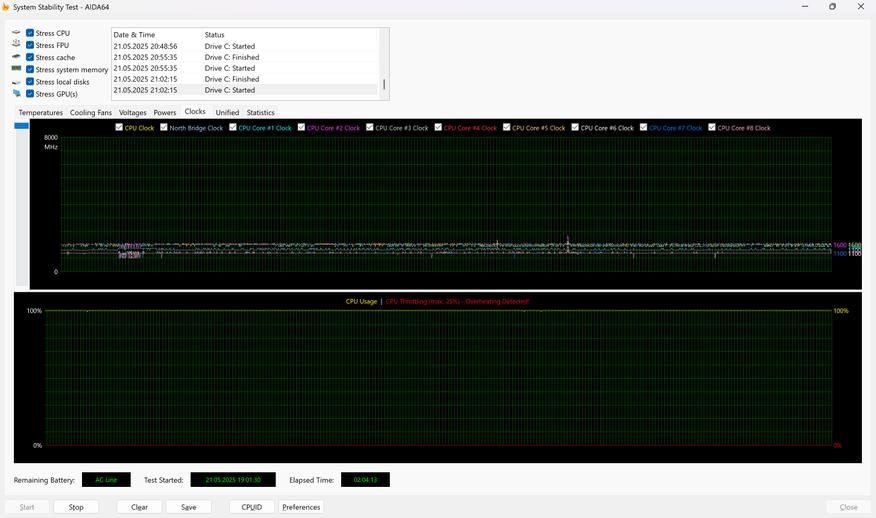The image size is (876, 518).
Task: Open the Statistics tab
Action: click(261, 112)
